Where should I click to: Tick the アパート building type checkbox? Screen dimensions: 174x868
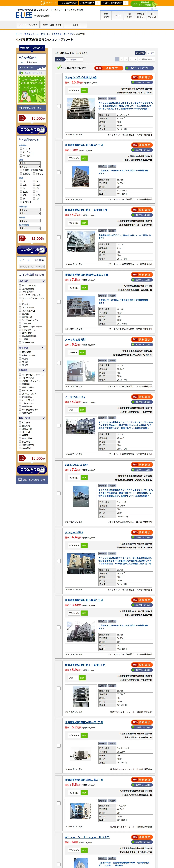[x=21, y=149]
